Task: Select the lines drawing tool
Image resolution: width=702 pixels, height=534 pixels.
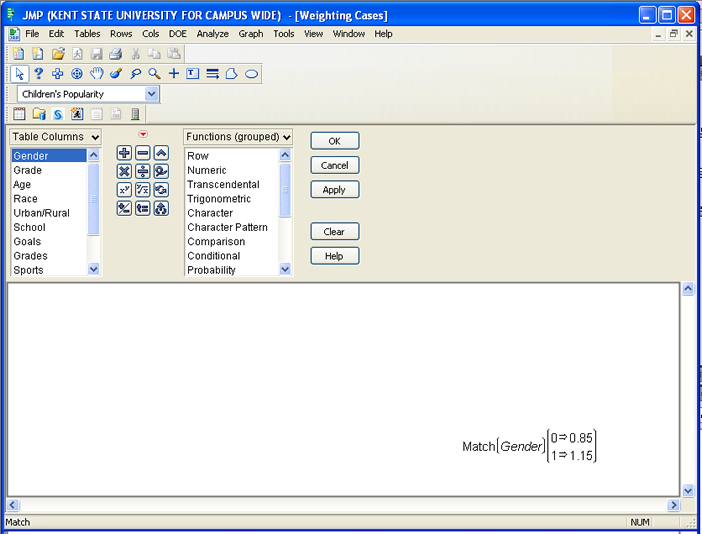Action: point(212,73)
